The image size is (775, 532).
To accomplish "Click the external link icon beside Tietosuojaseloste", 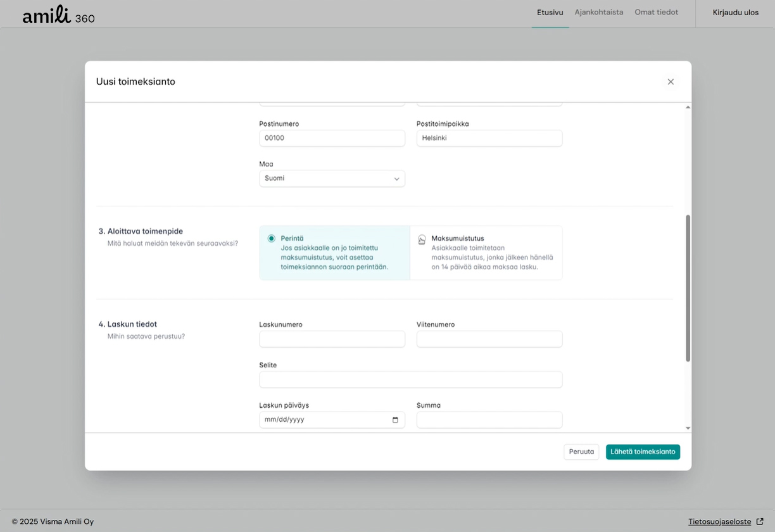I will 760,522.
